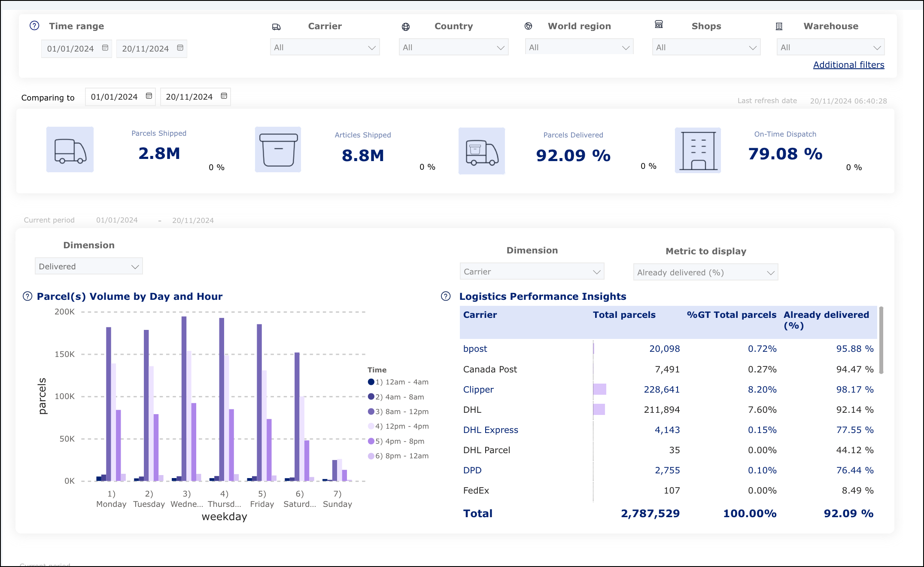The height and width of the screenshot is (567, 924).
Task: Sort table by Carrier column header
Action: click(x=480, y=315)
